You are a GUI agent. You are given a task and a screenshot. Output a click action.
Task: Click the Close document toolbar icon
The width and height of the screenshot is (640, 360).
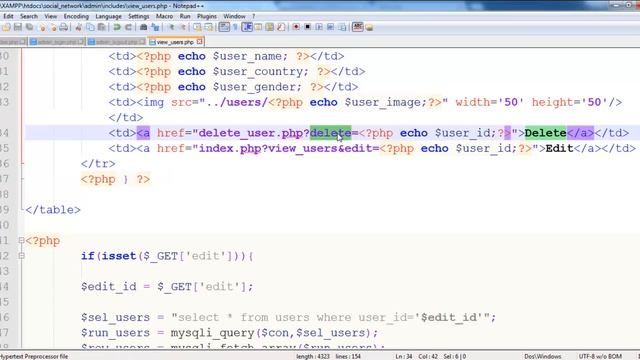42,27
